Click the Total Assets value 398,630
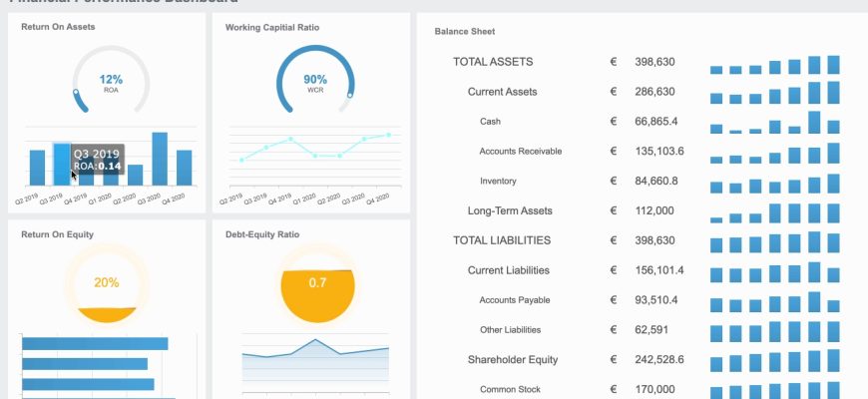This screenshot has width=868, height=399. (654, 62)
